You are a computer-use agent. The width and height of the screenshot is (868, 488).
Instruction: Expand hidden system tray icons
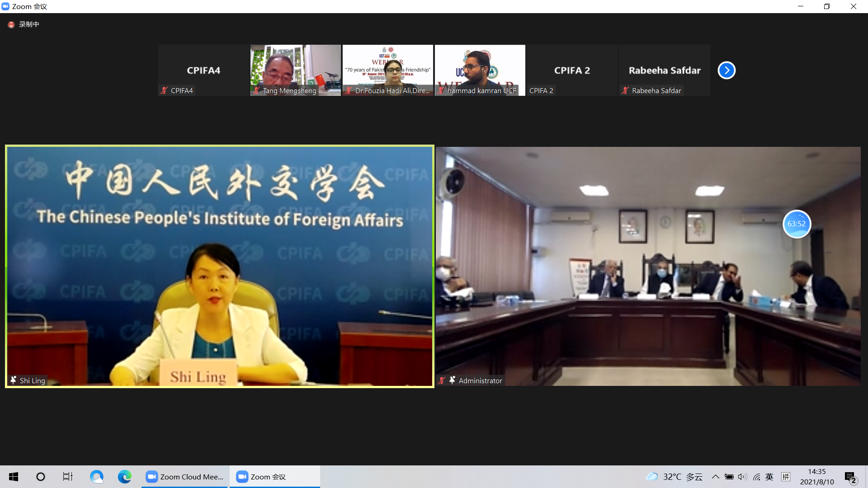715,477
